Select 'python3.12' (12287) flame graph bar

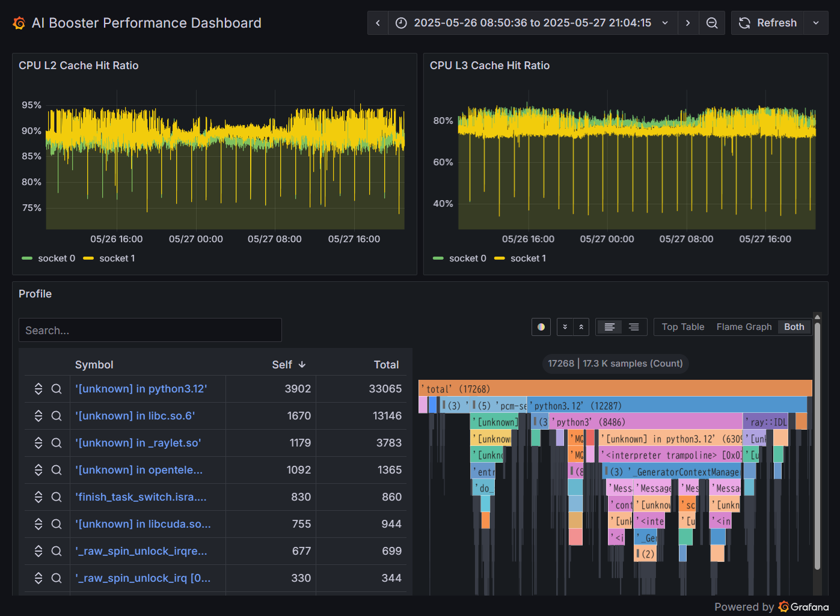[x=667, y=406]
